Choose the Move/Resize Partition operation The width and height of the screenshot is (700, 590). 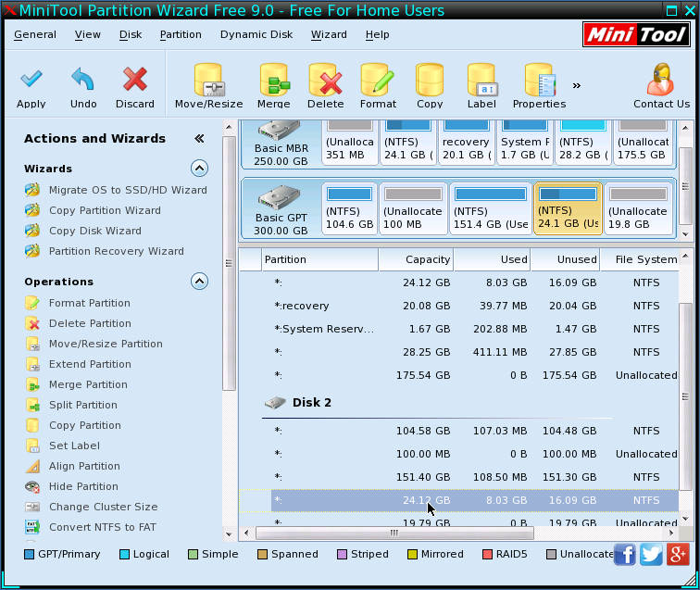click(x=106, y=344)
